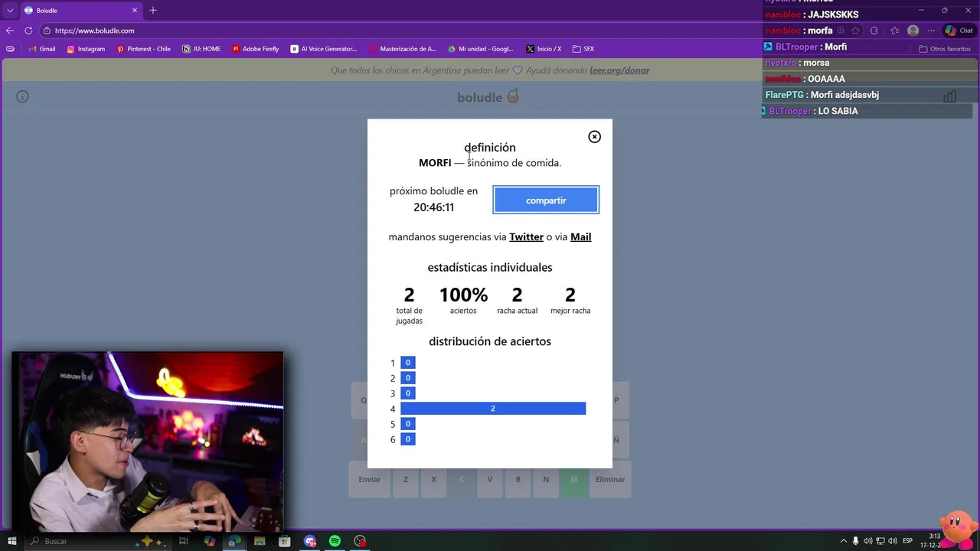980x551 pixels.
Task: Open the favorites list icon
Action: (x=894, y=31)
